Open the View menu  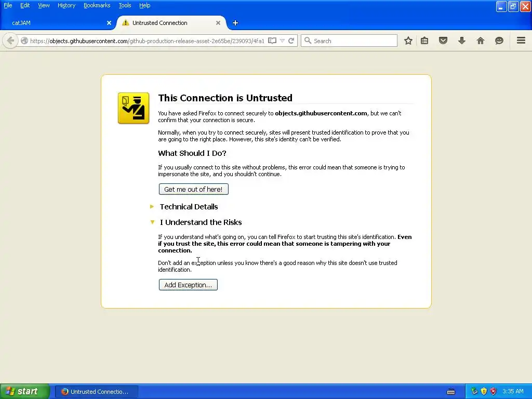coord(44,5)
